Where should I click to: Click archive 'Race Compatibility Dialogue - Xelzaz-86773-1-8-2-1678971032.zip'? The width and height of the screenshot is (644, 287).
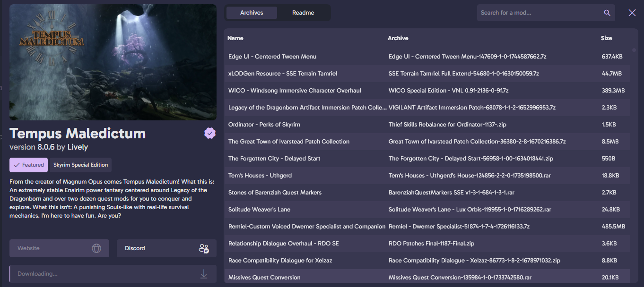475,261
